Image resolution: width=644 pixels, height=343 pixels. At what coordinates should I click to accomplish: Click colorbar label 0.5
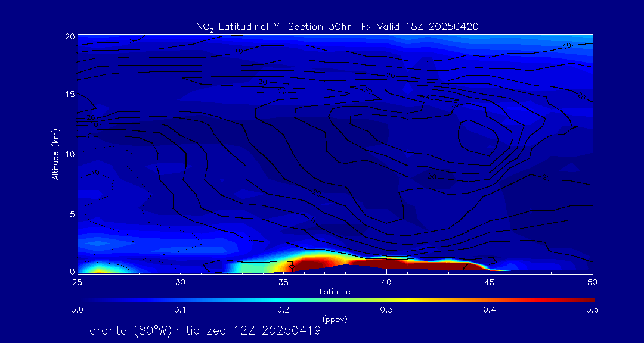pyautogui.click(x=592, y=310)
